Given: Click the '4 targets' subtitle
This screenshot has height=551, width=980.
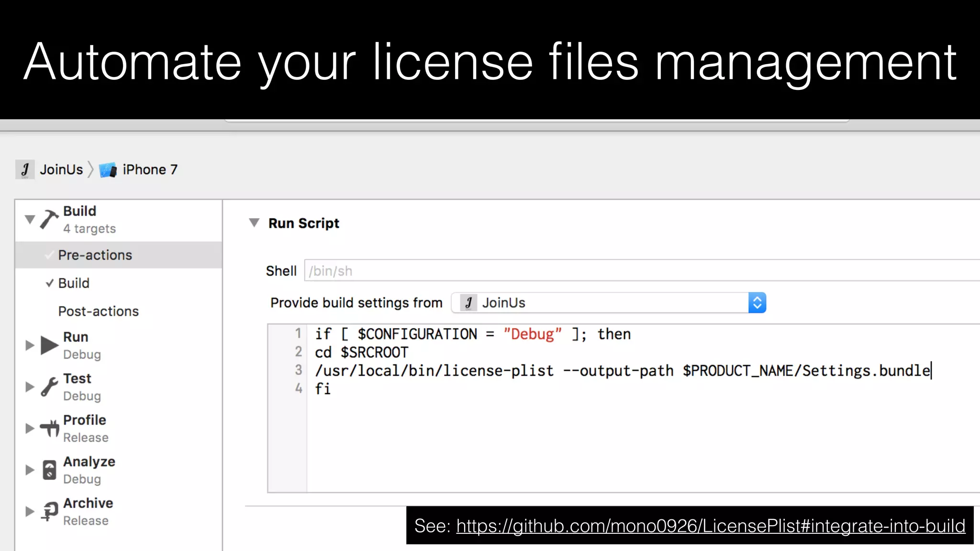Looking at the screenshot, I should pos(89,229).
